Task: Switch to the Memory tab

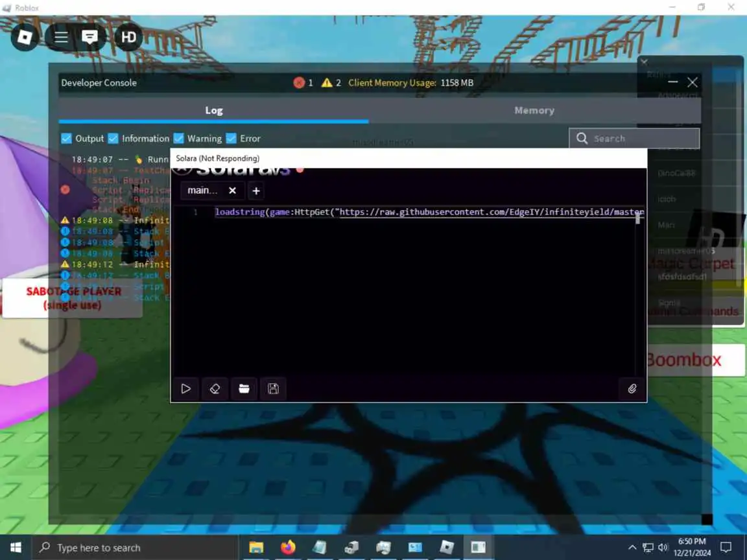Action: [534, 110]
